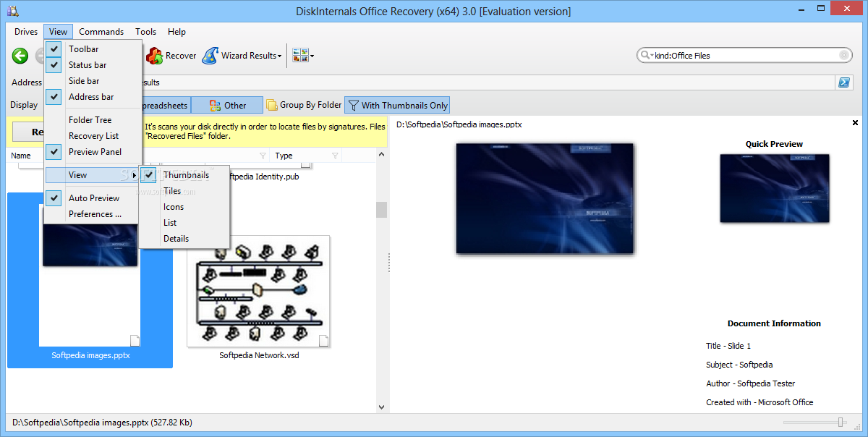Click the view mode thumbnails toolbar icon
This screenshot has height=437, width=868.
300,56
